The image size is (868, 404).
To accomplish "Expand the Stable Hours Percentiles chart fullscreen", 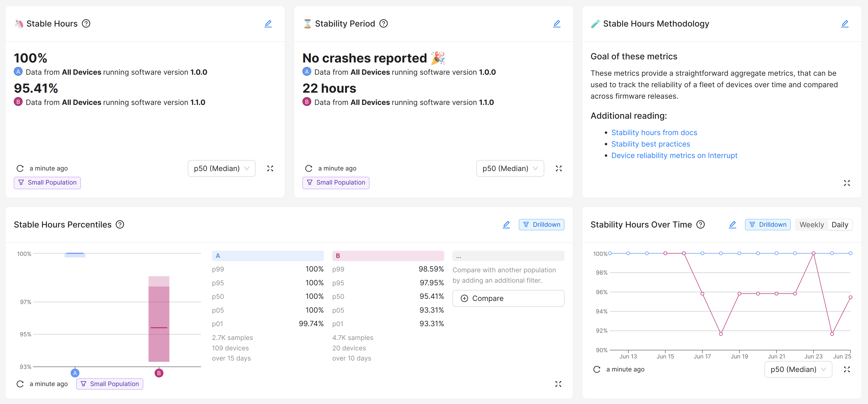I will pos(558,384).
